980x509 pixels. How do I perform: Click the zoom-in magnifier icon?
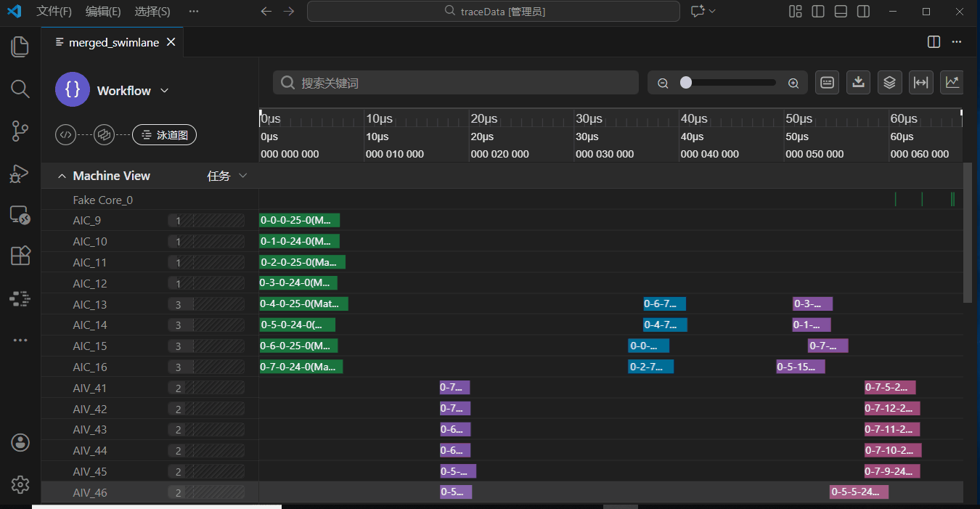click(x=793, y=84)
